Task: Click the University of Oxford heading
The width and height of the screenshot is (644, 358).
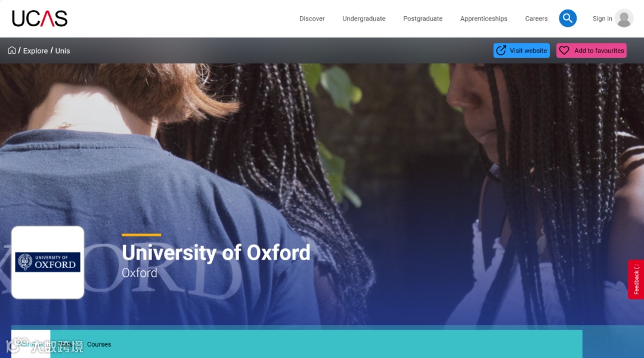Action: click(x=216, y=252)
